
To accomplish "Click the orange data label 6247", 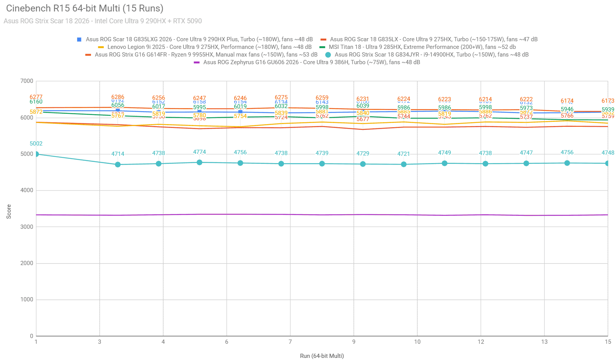I will [199, 98].
